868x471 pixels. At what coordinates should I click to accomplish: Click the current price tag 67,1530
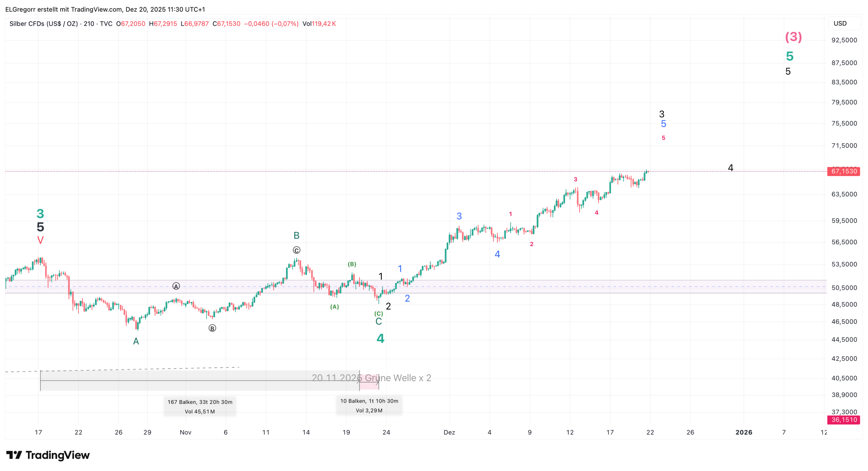coord(844,171)
